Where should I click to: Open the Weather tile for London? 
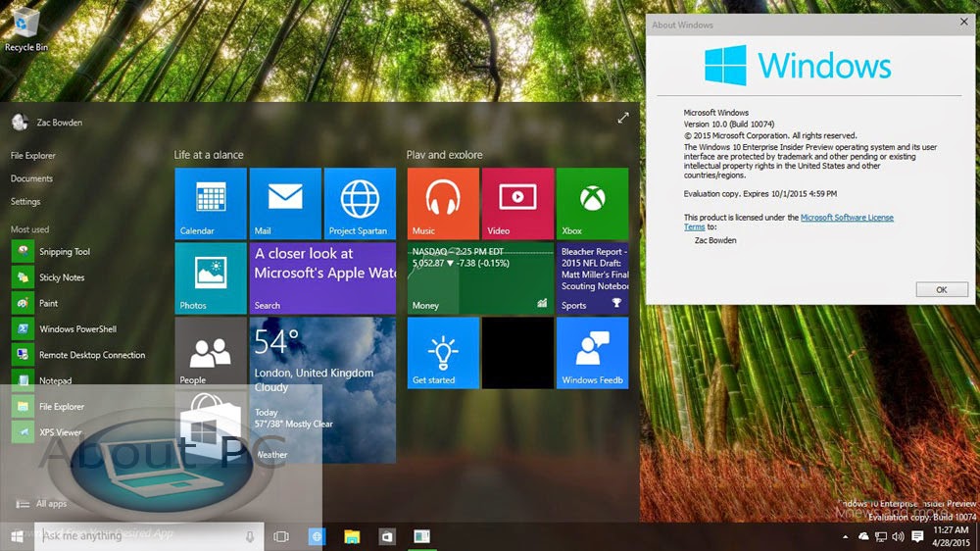click(x=322, y=390)
